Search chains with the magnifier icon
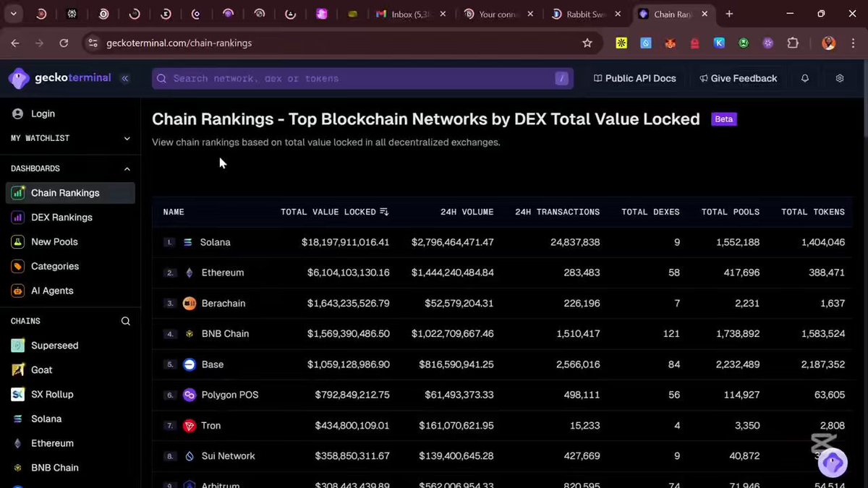This screenshot has width=868, height=488. click(x=126, y=321)
